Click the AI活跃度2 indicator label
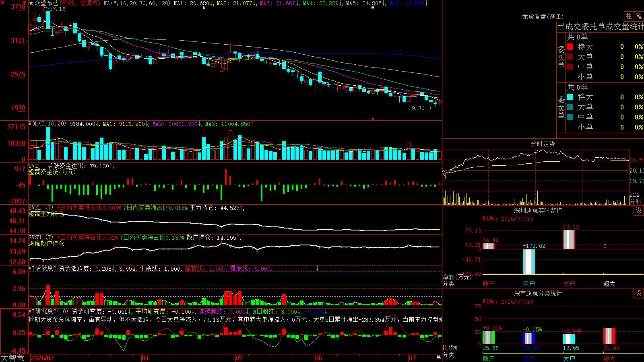644x362 pixels. 43,269
